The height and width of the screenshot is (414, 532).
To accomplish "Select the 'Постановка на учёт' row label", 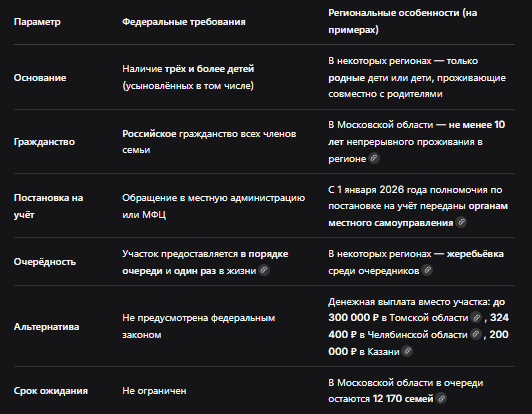I will click(x=49, y=206).
